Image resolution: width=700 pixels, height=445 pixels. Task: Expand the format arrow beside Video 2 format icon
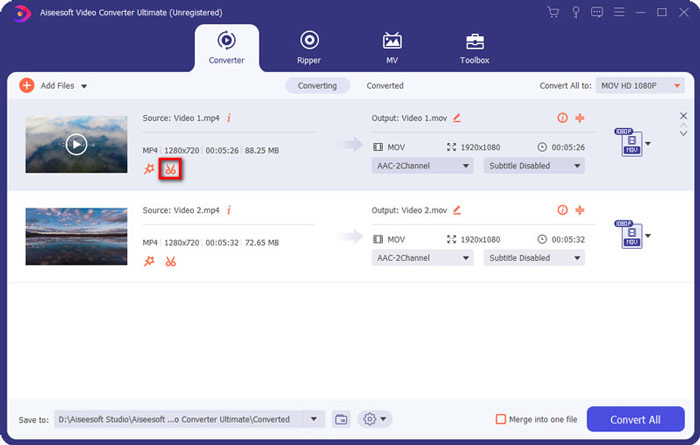click(x=648, y=236)
